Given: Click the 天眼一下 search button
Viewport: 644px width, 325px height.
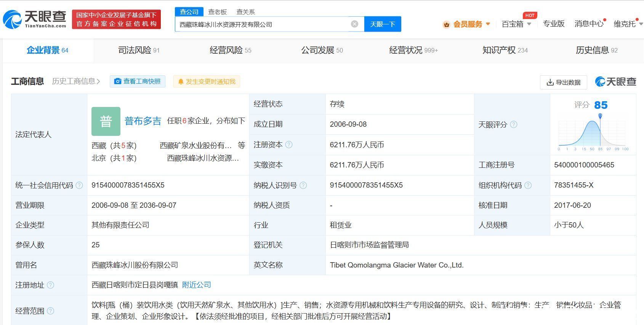Looking at the screenshot, I should (x=383, y=24).
